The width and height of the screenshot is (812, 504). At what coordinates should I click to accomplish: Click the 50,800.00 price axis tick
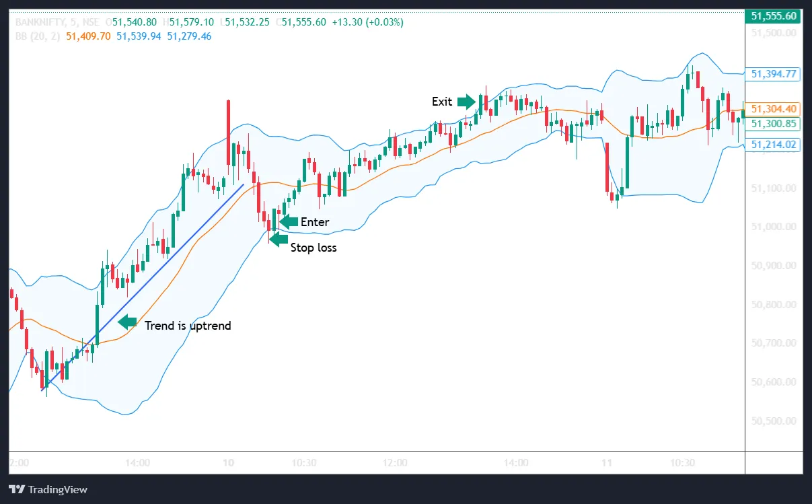click(x=774, y=305)
